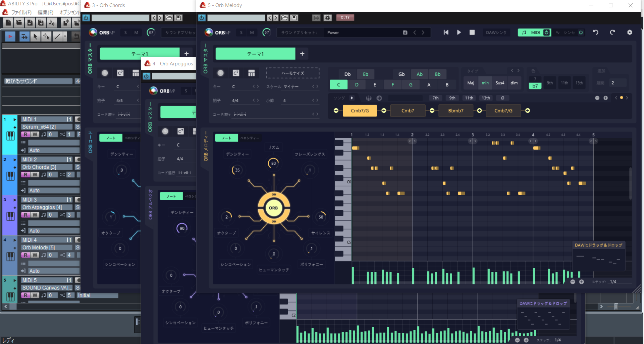Go to next sound preset with right chevron
Screen dimensions: 644x344
(x=423, y=33)
